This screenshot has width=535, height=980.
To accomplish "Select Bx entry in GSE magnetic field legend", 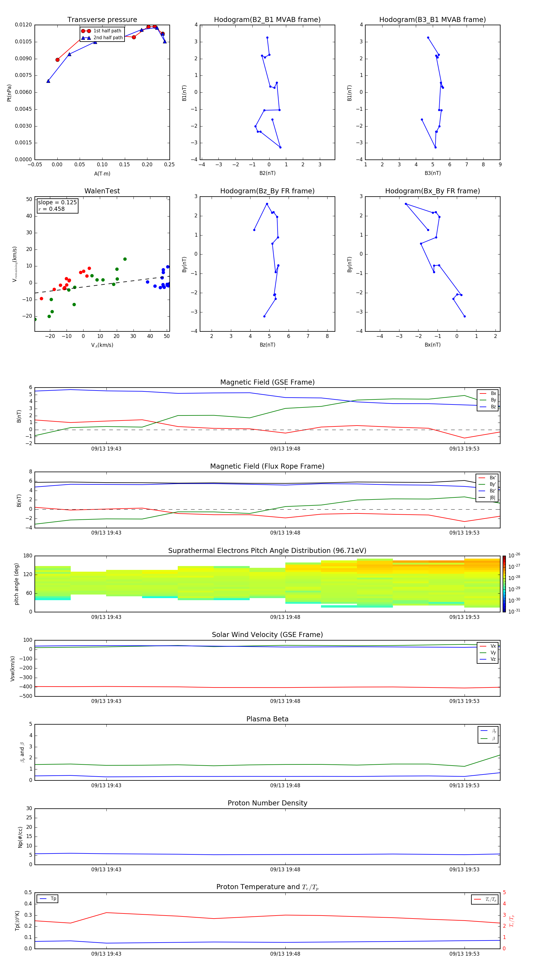I will pos(488,393).
